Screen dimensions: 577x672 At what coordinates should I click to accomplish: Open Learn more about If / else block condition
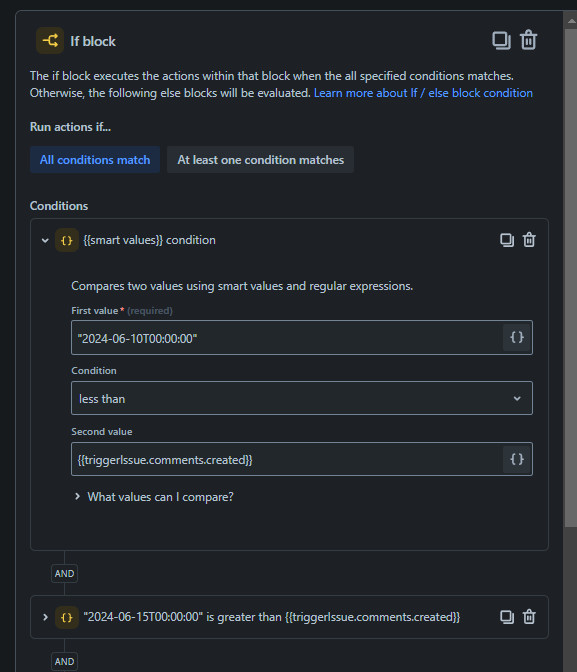pyautogui.click(x=423, y=93)
